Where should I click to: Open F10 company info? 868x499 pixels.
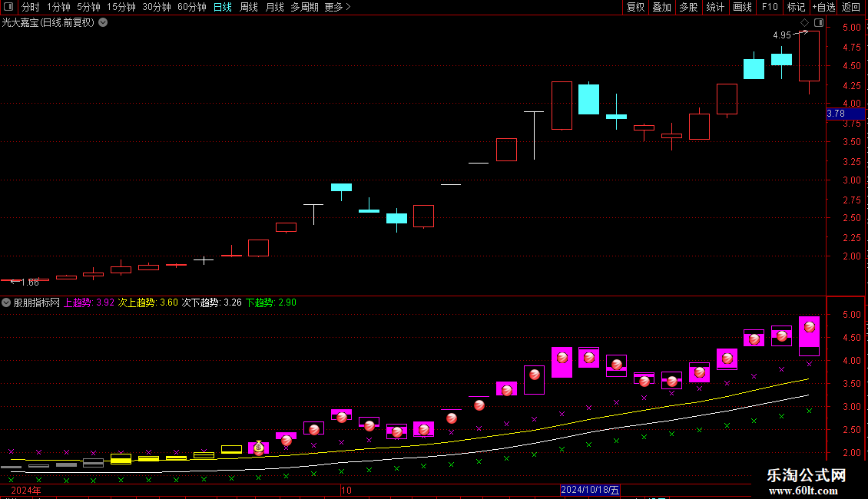coord(770,7)
